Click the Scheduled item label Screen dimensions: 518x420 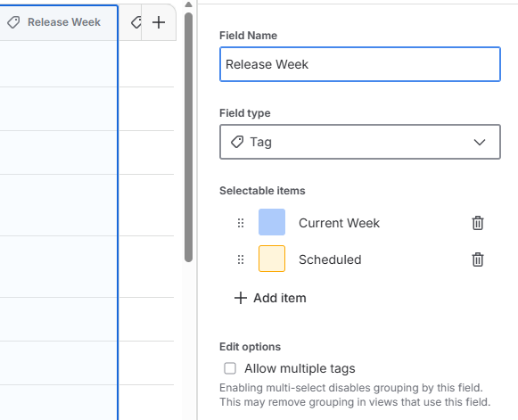(330, 259)
